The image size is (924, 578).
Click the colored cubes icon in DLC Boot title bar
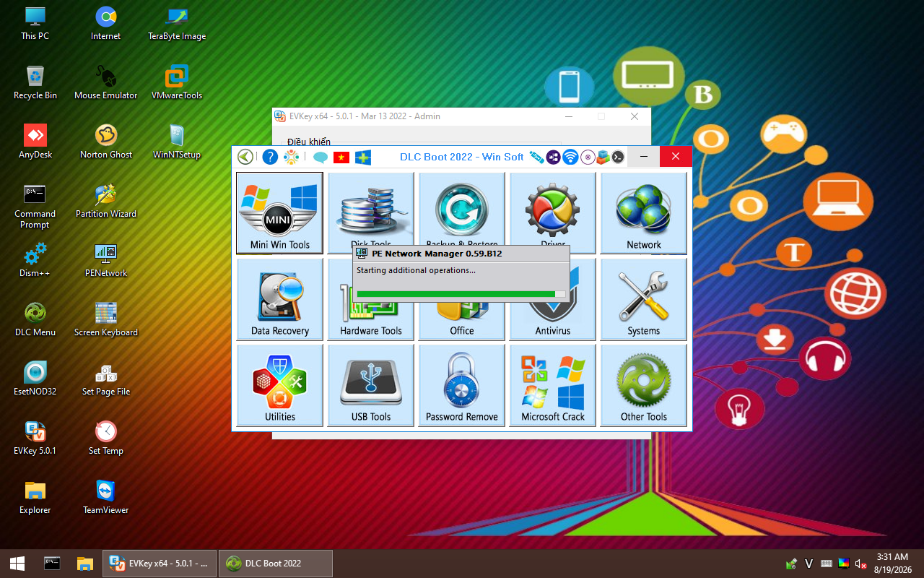click(603, 157)
